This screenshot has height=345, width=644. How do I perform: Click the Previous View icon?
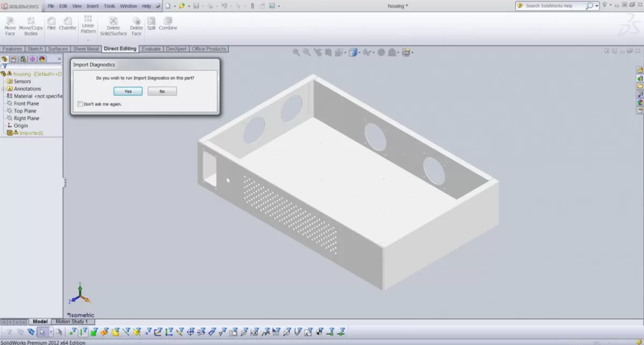[318, 52]
